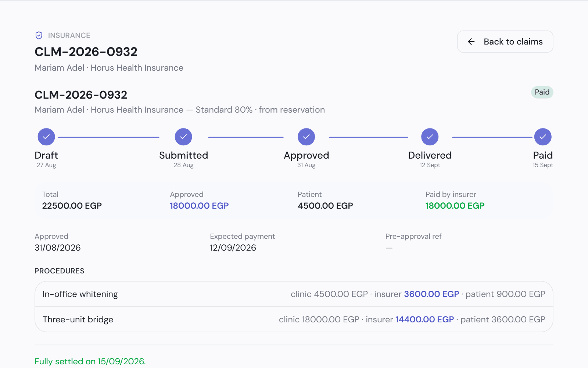Image resolution: width=588 pixels, height=368 pixels.
Task: Click the Fully settled on 15/09/2026 message
Action: pyautogui.click(x=90, y=361)
